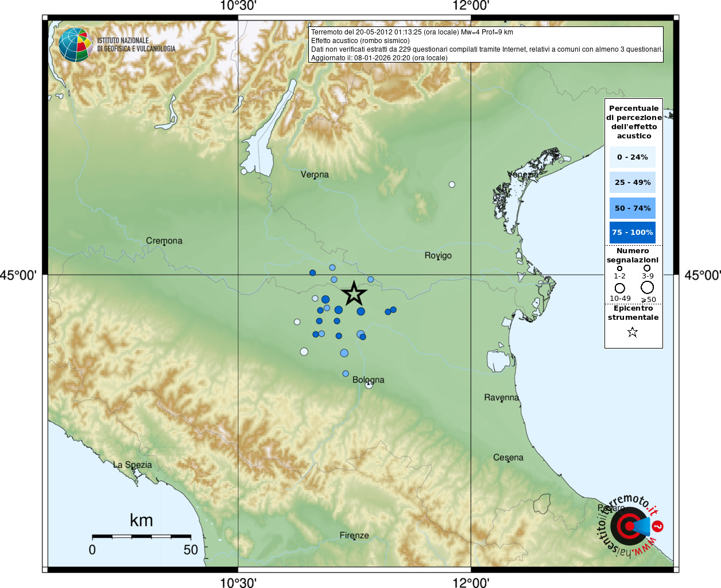The width and height of the screenshot is (721, 588).
Task: Click the 'Effetto acustico (rombo sismico)' line
Action: (360, 41)
